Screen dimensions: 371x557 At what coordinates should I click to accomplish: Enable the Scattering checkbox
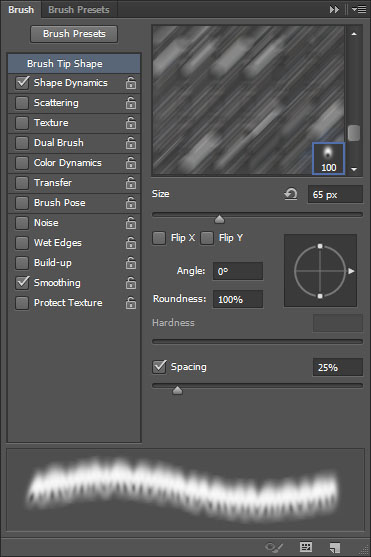click(22, 103)
